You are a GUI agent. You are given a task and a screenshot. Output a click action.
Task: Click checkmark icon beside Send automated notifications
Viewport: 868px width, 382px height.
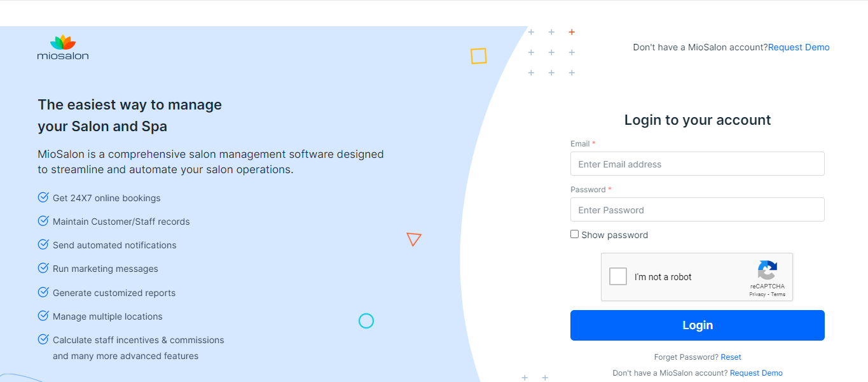click(43, 244)
